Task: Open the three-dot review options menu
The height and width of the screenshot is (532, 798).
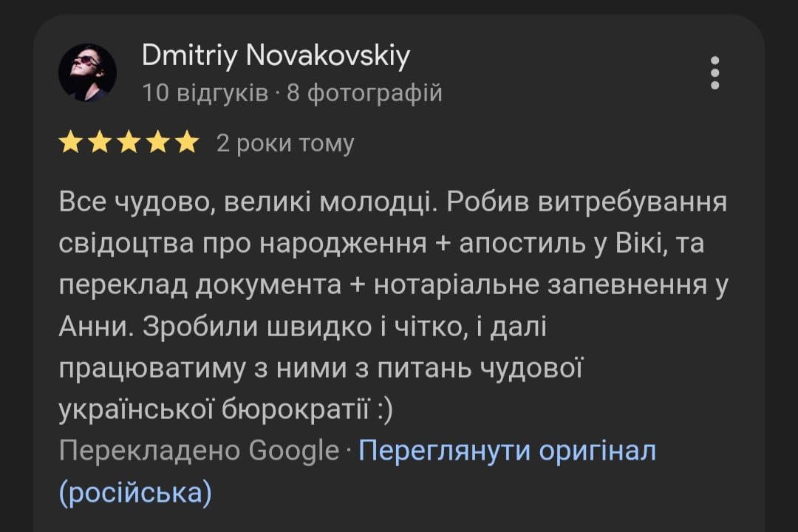Action: click(715, 73)
